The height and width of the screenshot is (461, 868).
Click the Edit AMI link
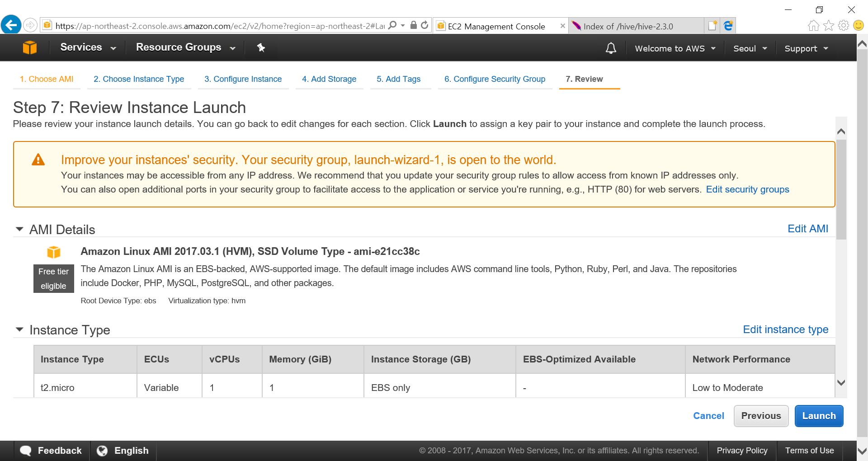pos(808,229)
